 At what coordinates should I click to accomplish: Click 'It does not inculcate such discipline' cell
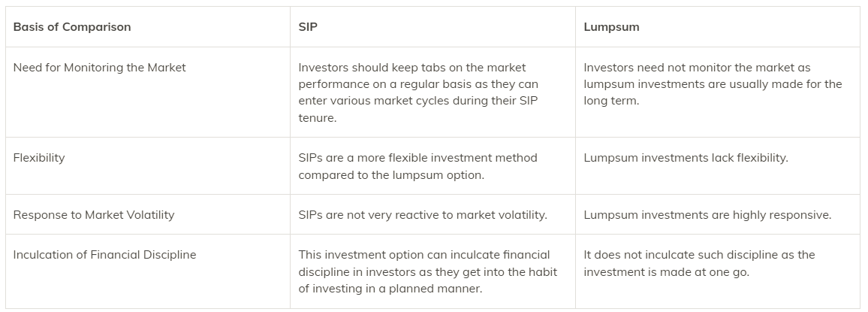coord(699,255)
